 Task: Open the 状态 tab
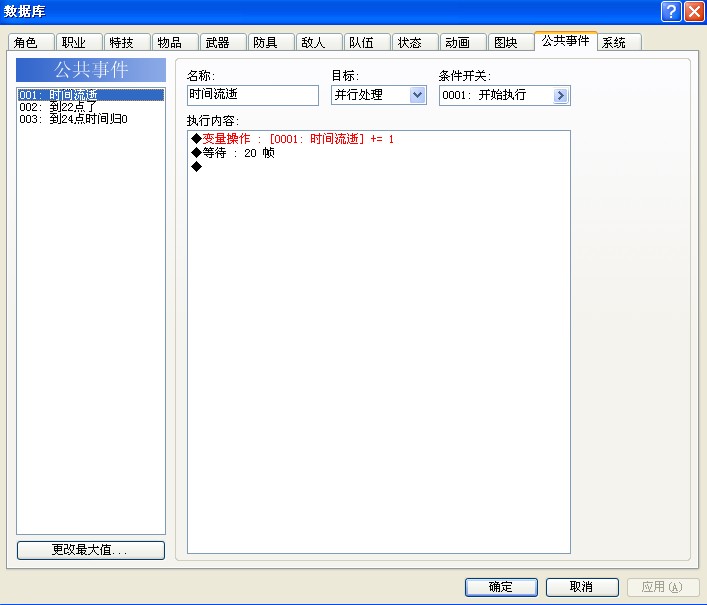416,42
